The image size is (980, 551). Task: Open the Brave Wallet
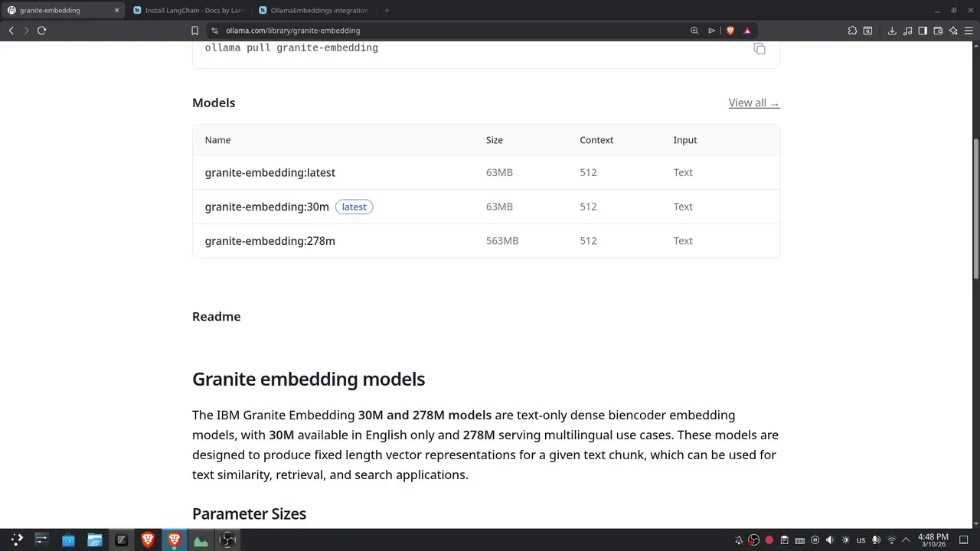tap(938, 31)
